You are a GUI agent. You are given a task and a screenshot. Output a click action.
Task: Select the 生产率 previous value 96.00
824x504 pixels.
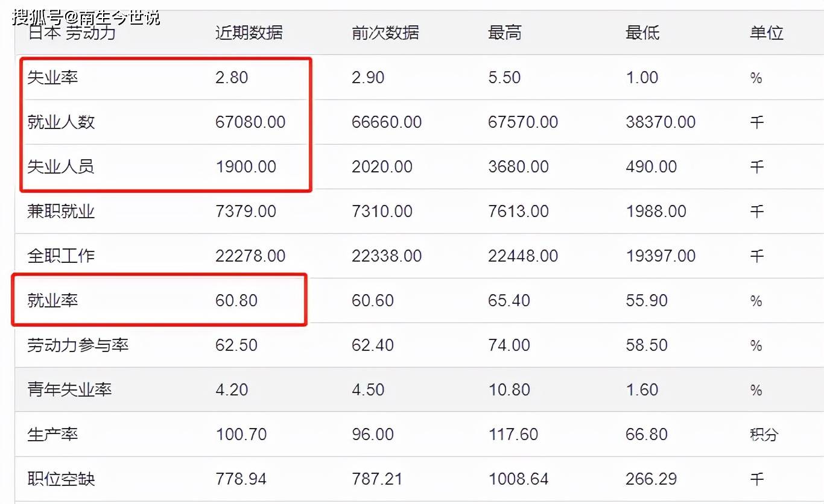(x=373, y=435)
